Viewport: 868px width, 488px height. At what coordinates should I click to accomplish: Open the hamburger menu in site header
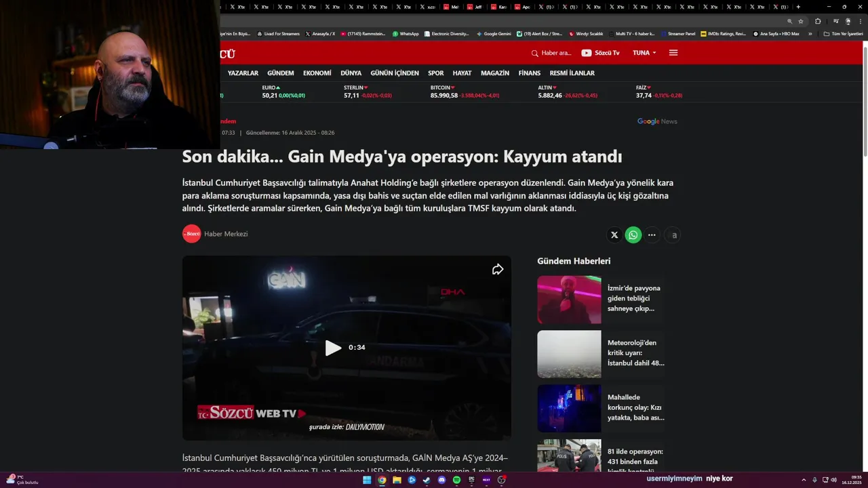(673, 53)
